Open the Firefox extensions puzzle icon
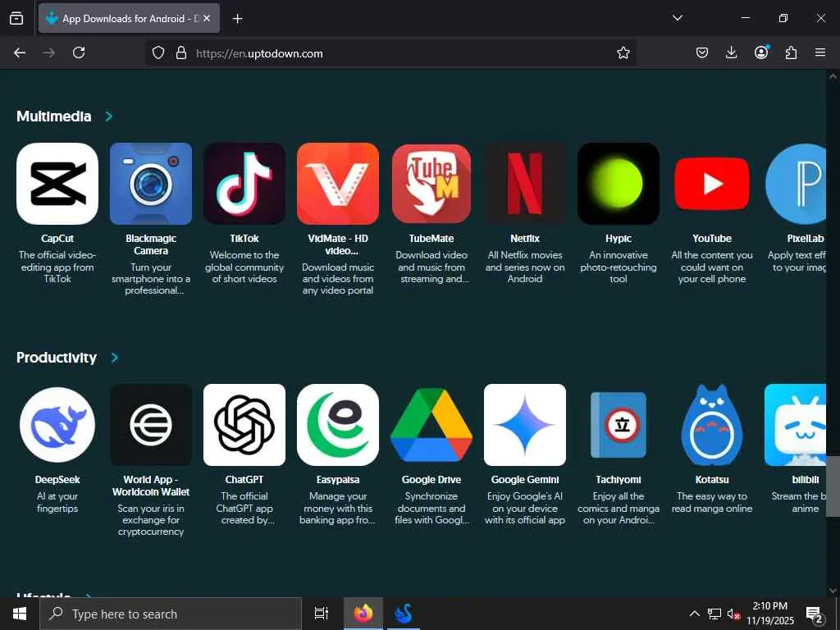Screen dimensions: 840x630 [791, 52]
